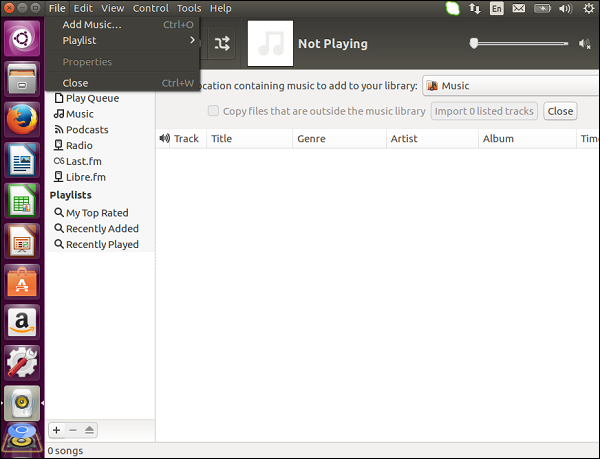Toggle shuffle playback button
Image resolution: width=600 pixels, height=459 pixels.
pyautogui.click(x=222, y=44)
